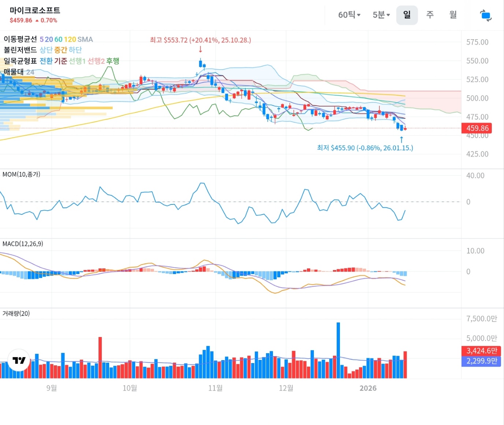Switch to the 주 weekly chart tab
This screenshot has width=504, height=425.
430,15
